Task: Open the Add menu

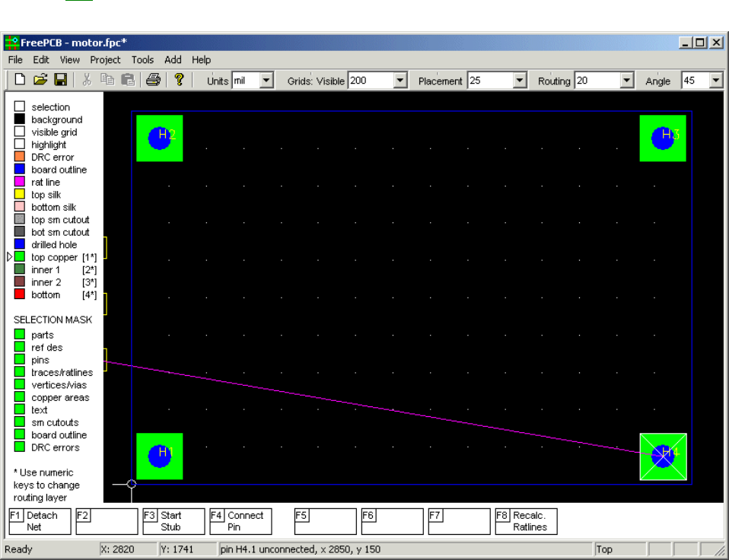Action: click(173, 60)
